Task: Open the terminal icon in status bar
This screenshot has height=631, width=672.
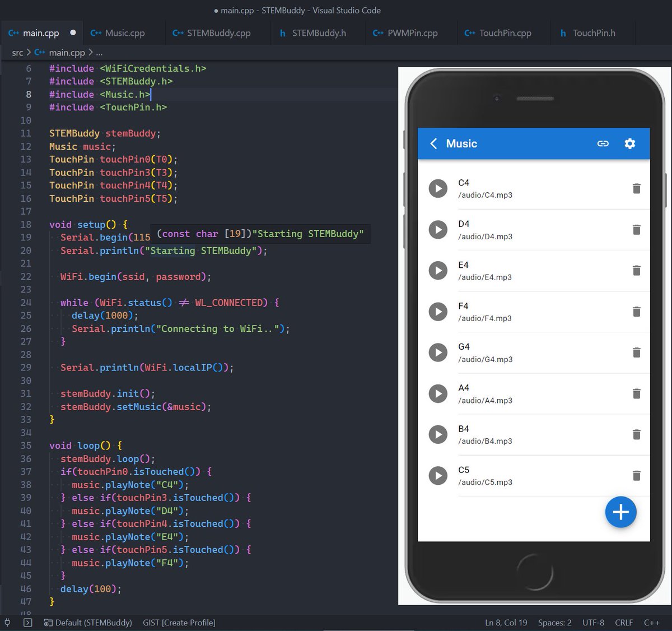Action: click(x=28, y=623)
